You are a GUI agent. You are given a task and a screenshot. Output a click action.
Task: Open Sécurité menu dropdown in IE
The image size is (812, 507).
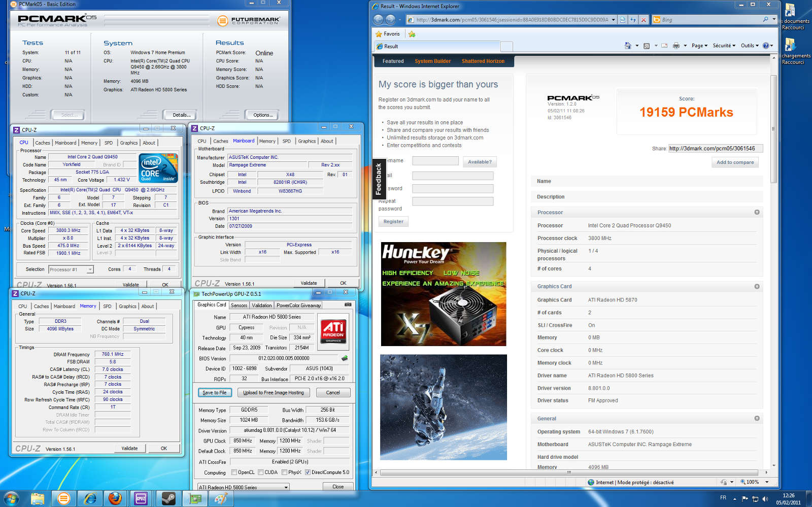(724, 46)
